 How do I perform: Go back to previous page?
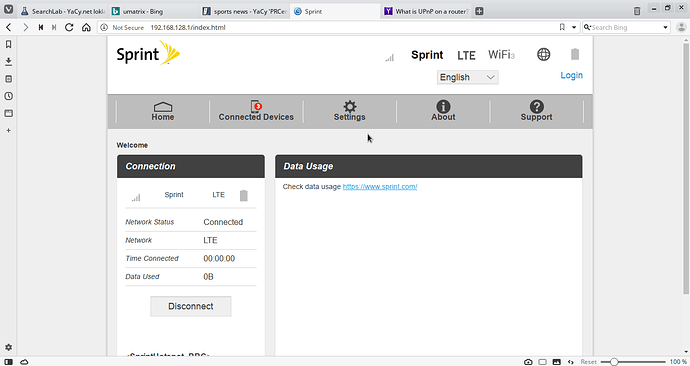(x=8, y=27)
